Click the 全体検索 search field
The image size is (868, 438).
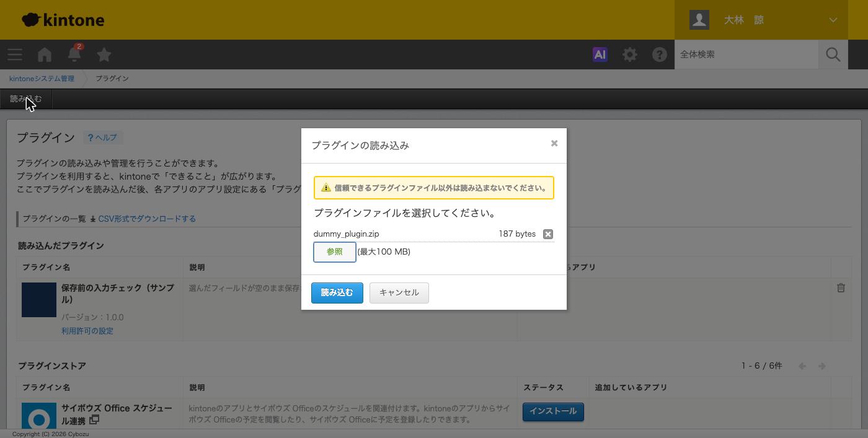[x=746, y=55]
